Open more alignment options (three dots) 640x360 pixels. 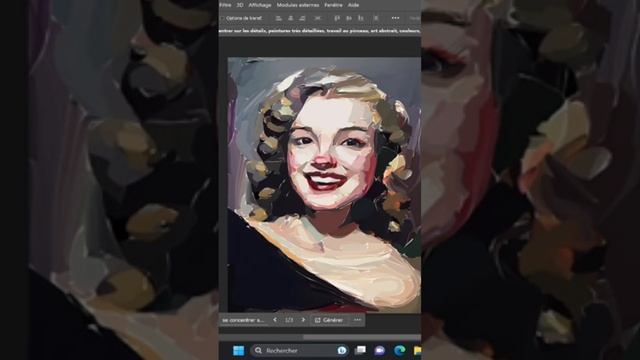point(395,18)
